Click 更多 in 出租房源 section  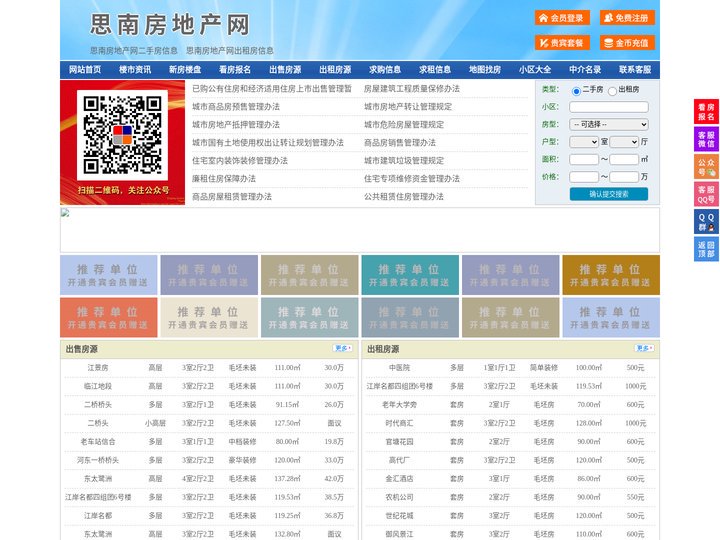point(644,349)
